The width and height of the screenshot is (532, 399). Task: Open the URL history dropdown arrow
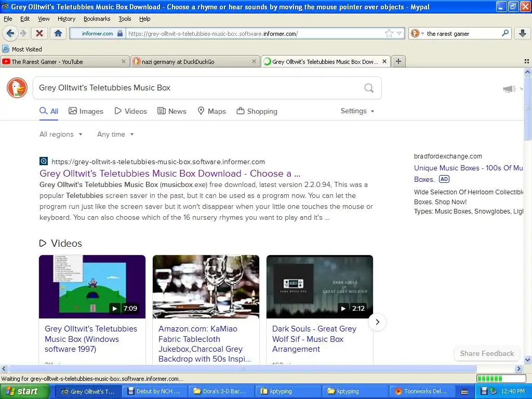(x=399, y=34)
